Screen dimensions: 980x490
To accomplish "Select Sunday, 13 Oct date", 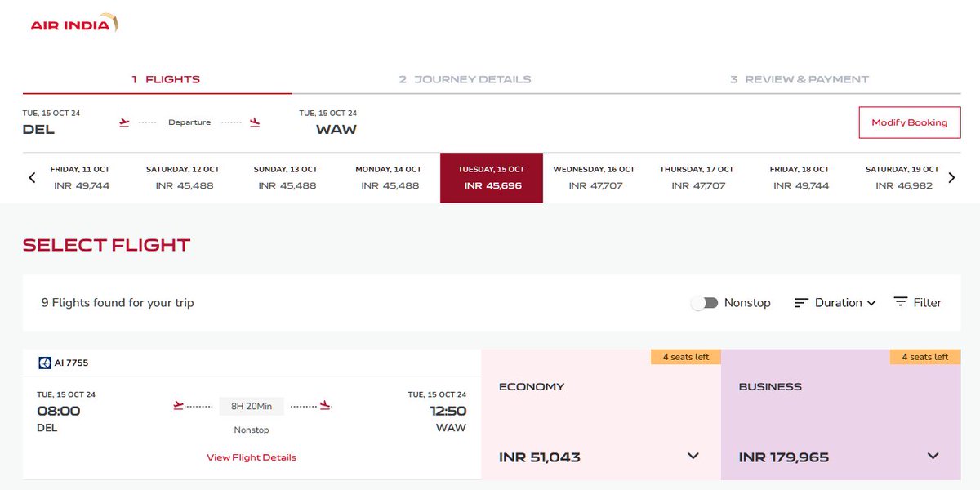I will [286, 177].
